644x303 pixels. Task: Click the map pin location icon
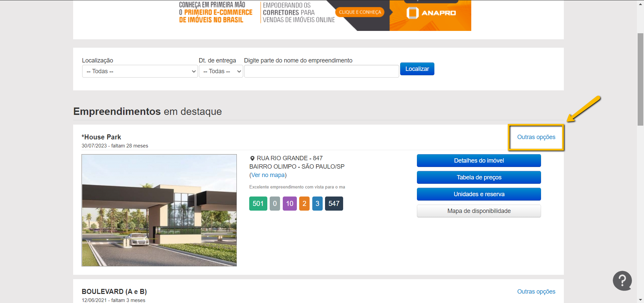coord(252,158)
